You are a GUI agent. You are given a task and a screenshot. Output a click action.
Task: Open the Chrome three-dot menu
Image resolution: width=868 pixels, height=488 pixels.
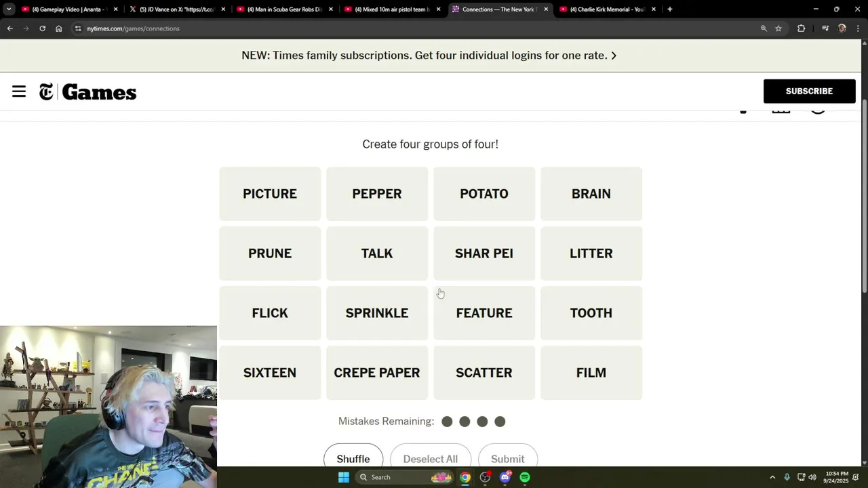point(859,28)
